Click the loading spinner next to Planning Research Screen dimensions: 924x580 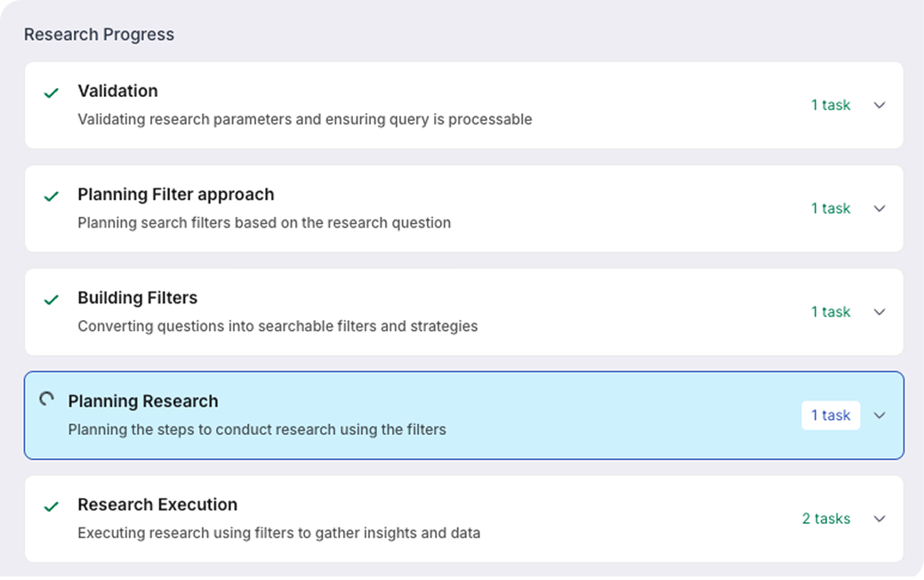point(47,400)
